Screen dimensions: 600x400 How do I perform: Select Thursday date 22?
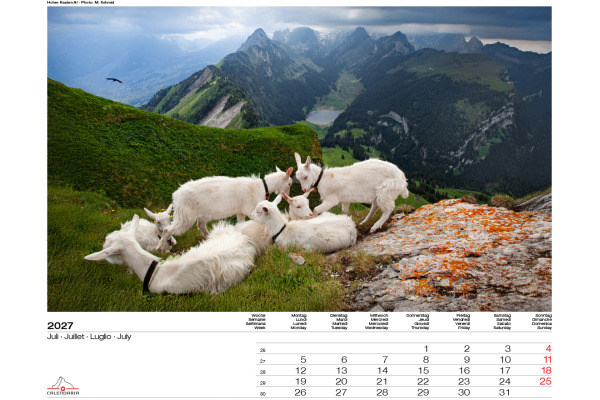point(423,382)
